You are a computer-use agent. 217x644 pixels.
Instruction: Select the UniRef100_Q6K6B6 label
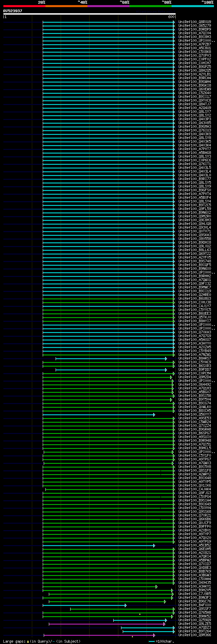195,519
